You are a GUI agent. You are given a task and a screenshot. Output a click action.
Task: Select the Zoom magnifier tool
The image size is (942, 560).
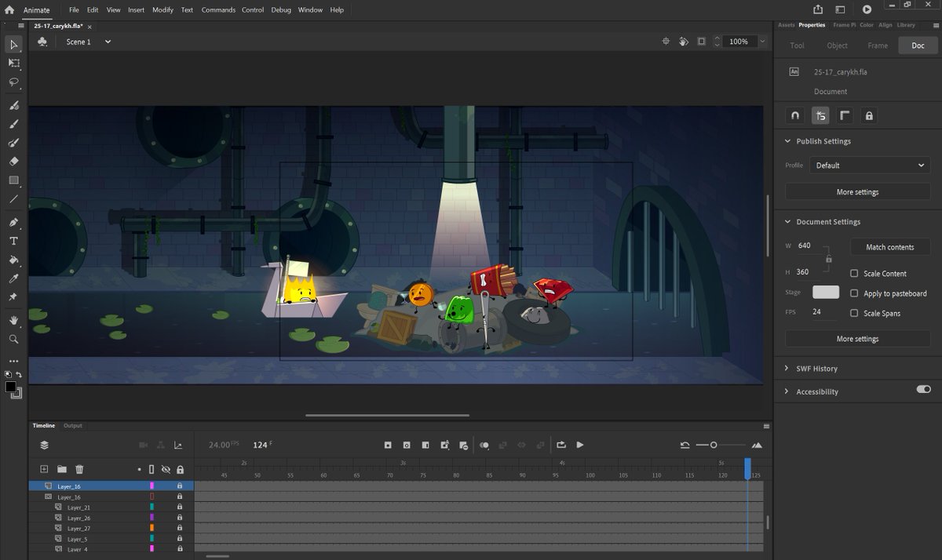[x=13, y=339]
